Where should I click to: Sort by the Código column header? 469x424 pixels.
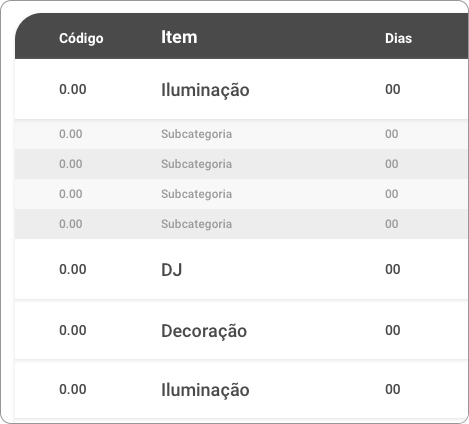coord(81,39)
